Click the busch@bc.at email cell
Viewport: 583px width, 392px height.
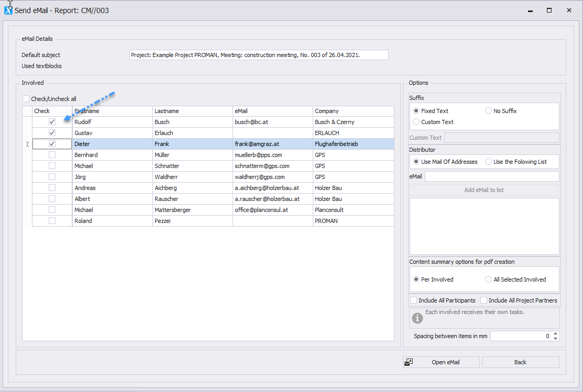(273, 122)
